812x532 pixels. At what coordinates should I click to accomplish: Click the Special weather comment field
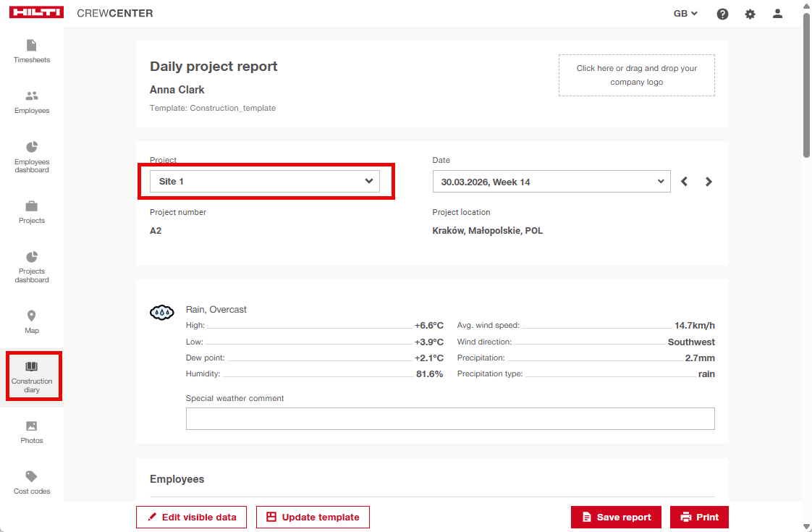pyautogui.click(x=449, y=418)
